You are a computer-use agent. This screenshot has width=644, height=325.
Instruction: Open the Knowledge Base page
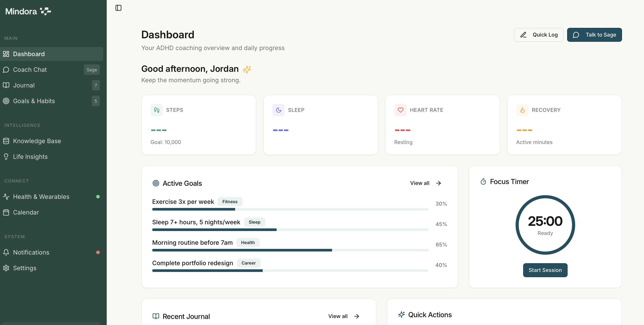37,141
